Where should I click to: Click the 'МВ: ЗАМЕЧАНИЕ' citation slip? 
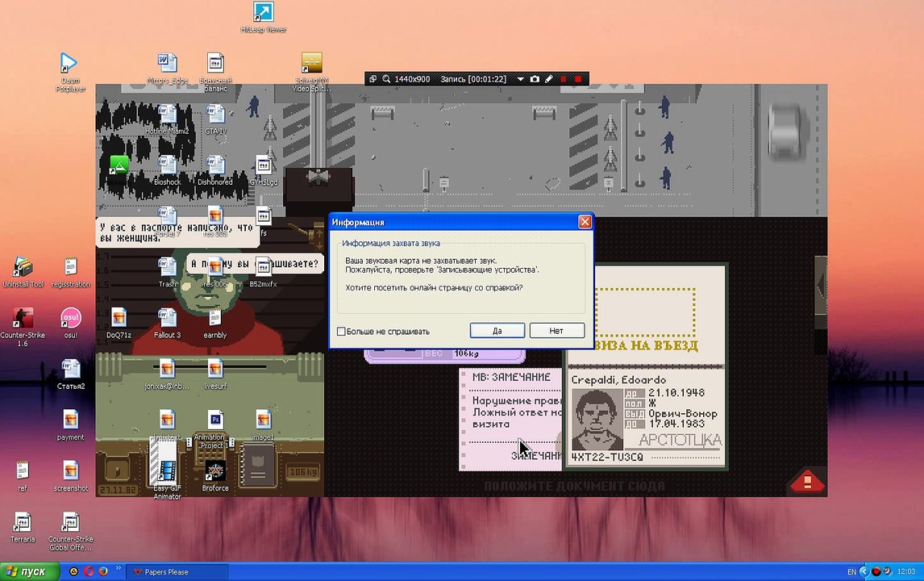510,420
